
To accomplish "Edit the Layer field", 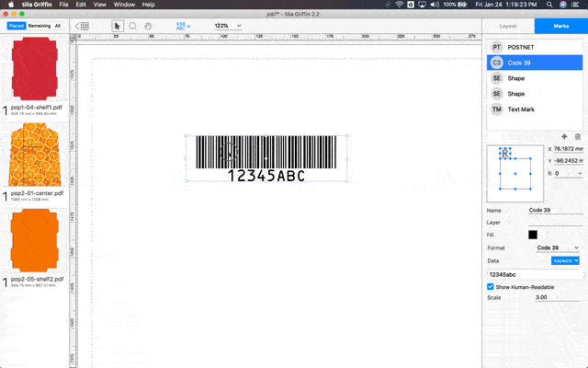I will click(x=554, y=223).
